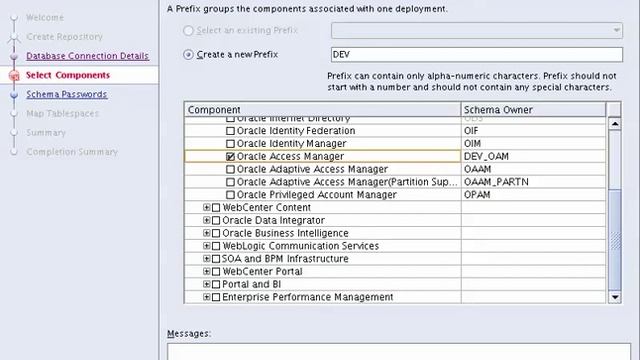Image resolution: width=640 pixels, height=360 pixels.
Task: Check the Oracle Adaptive Access Manager checkbox
Action: coord(230,169)
